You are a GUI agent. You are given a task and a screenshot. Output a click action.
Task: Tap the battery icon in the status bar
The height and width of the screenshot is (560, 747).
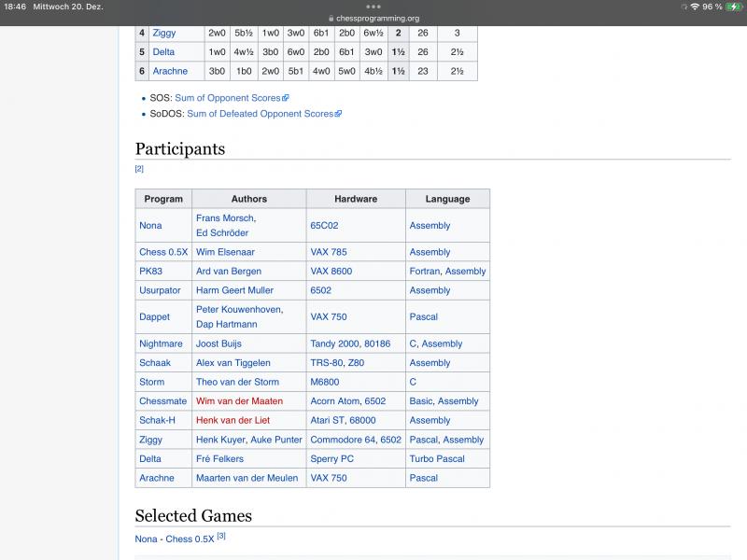click(733, 7)
